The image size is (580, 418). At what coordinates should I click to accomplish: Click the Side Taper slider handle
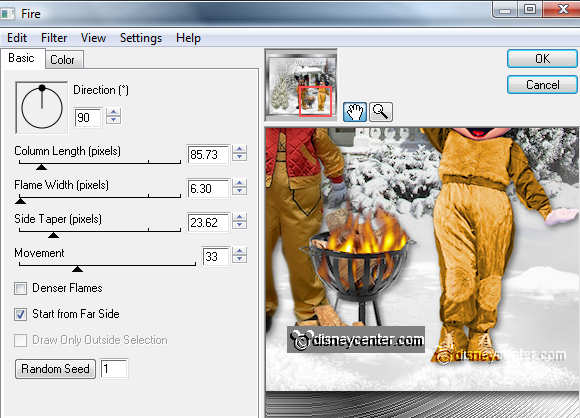pos(54,235)
